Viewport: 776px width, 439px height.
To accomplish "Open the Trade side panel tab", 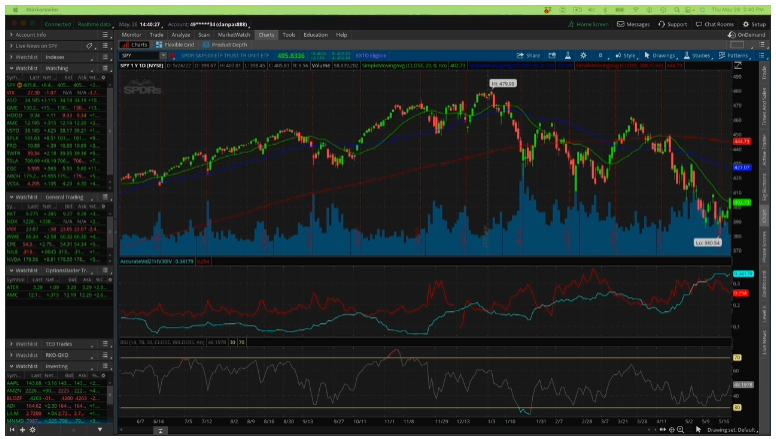I will [x=764, y=73].
